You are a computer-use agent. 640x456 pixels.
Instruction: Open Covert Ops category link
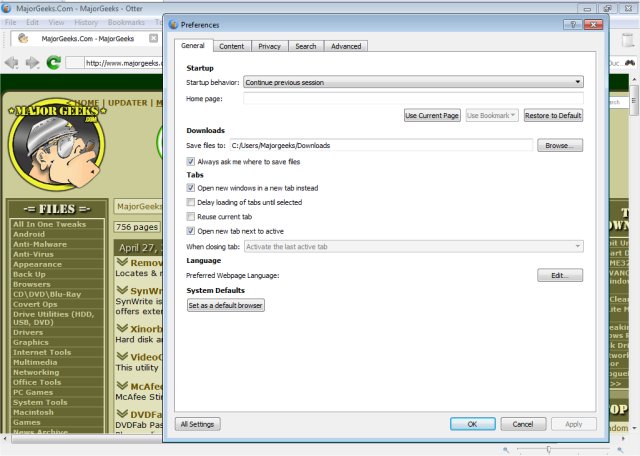35,304
